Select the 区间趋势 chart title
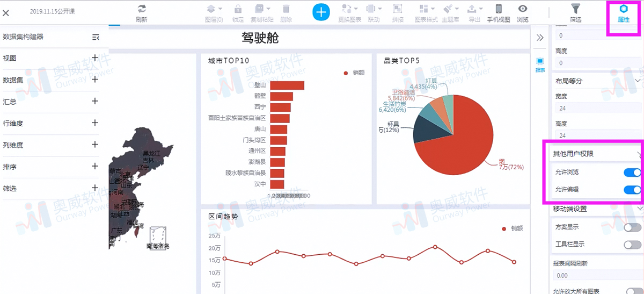This screenshot has width=644, height=294. pos(223,216)
